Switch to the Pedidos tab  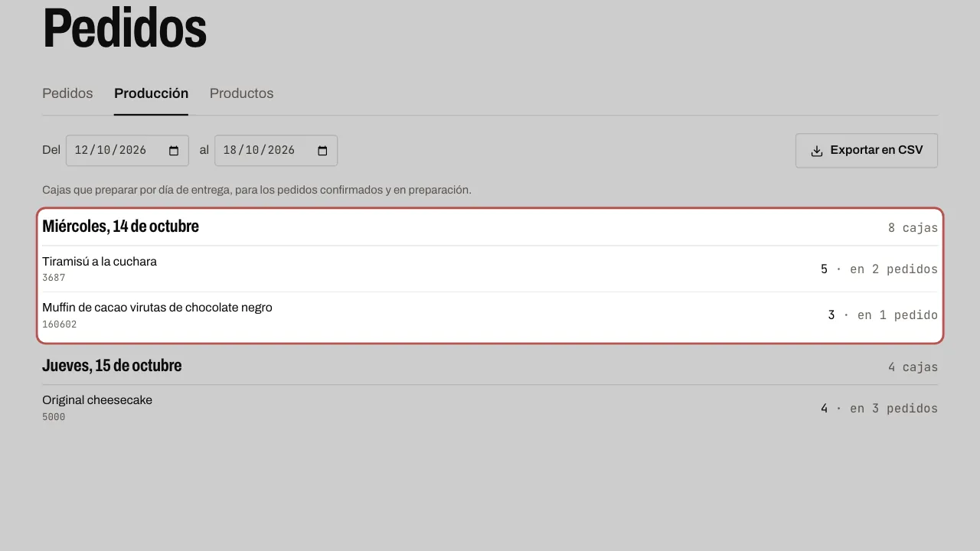point(67,93)
